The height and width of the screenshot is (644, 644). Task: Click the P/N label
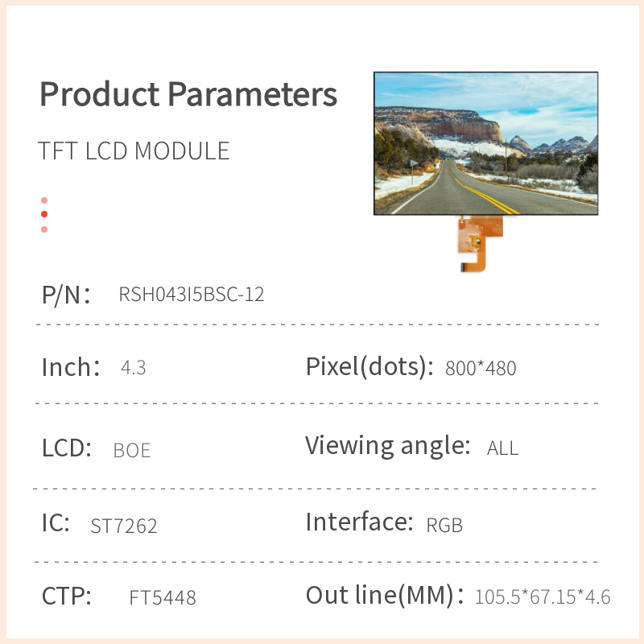[65, 295]
